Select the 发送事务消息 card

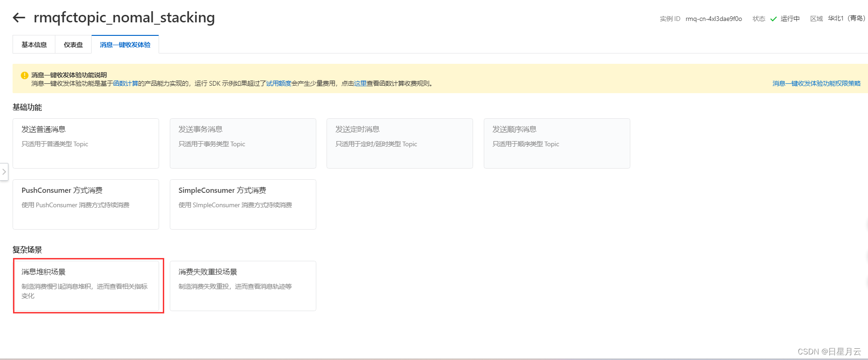point(243,143)
